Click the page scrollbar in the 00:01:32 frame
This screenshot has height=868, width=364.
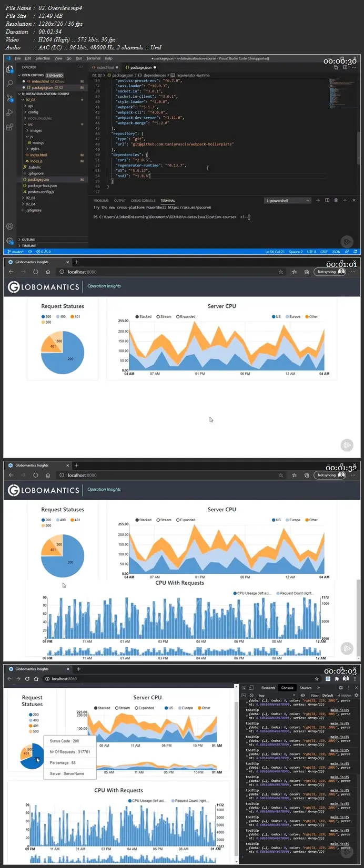pos(359,618)
